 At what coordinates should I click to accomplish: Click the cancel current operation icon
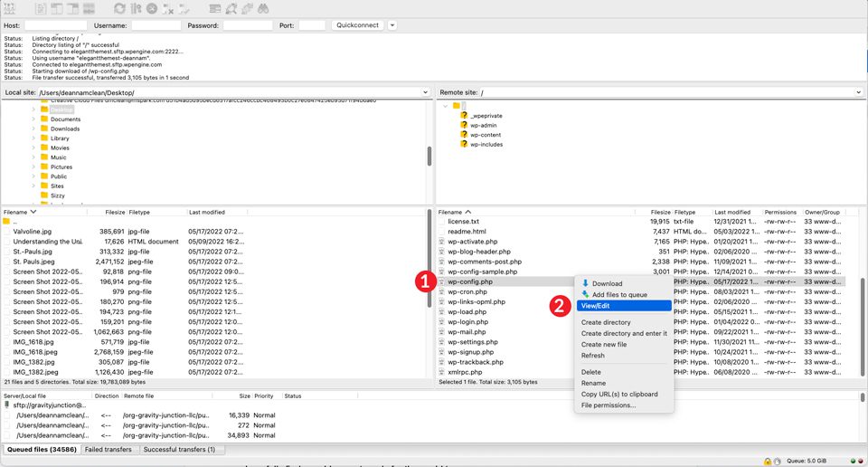click(152, 8)
